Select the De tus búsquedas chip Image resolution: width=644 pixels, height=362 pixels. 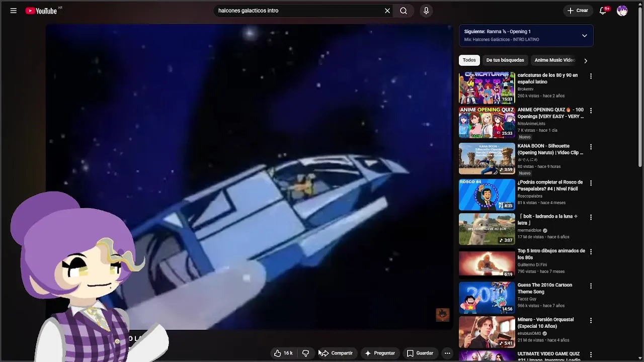[x=505, y=60]
